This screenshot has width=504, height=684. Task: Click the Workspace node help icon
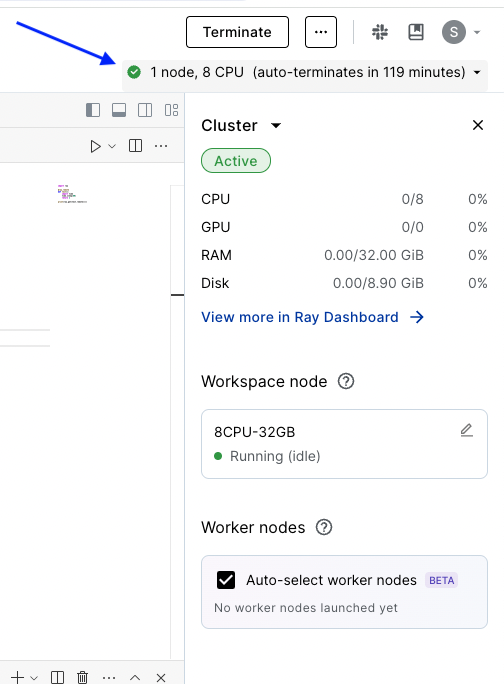click(x=346, y=382)
